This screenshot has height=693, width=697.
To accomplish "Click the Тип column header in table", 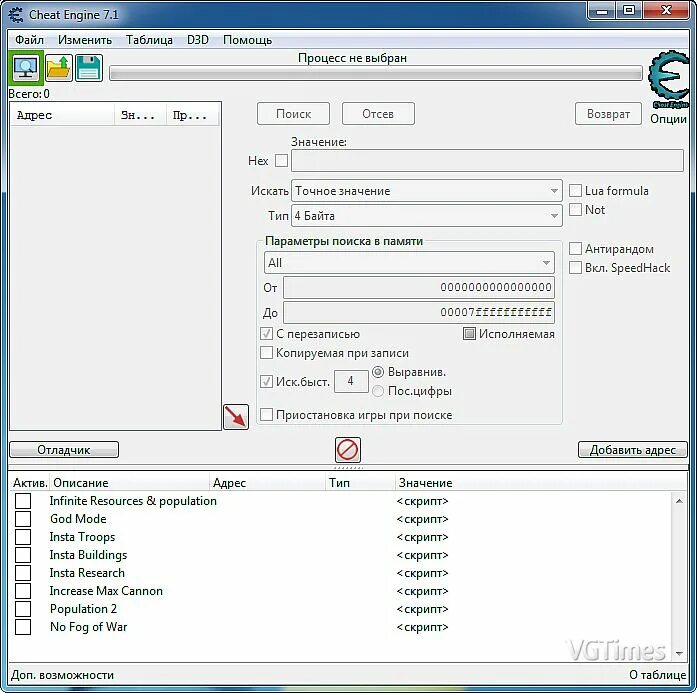I will (360, 482).
